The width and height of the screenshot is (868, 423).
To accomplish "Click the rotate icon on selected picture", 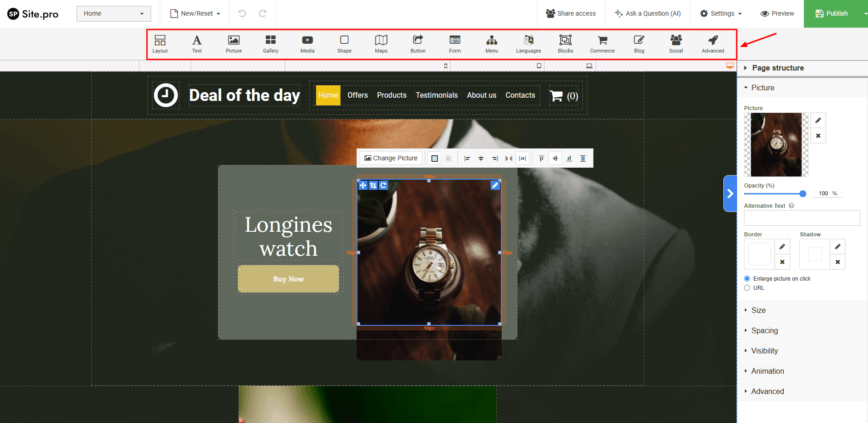I will (x=383, y=185).
